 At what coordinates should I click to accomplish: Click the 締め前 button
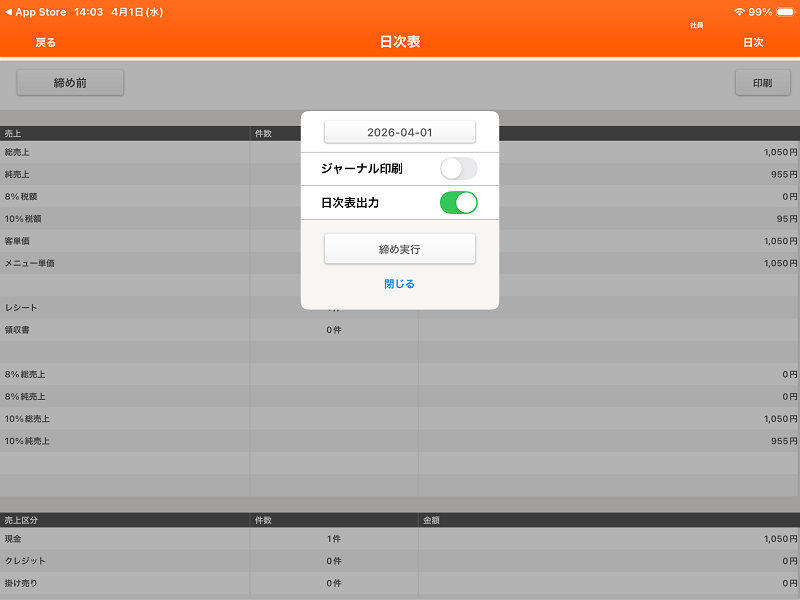coord(70,83)
